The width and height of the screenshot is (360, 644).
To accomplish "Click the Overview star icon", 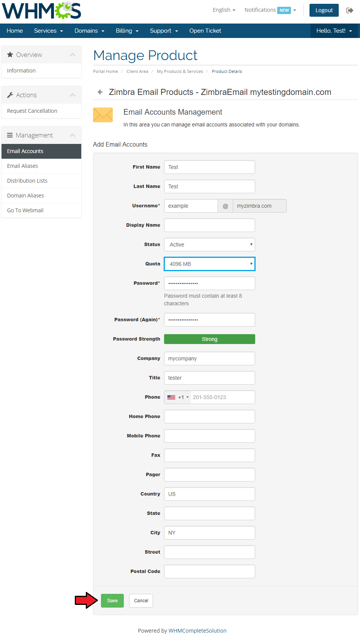I will click(x=10, y=55).
